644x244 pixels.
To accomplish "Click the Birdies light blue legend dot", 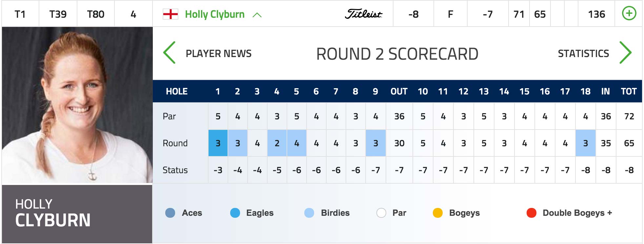I will (309, 213).
